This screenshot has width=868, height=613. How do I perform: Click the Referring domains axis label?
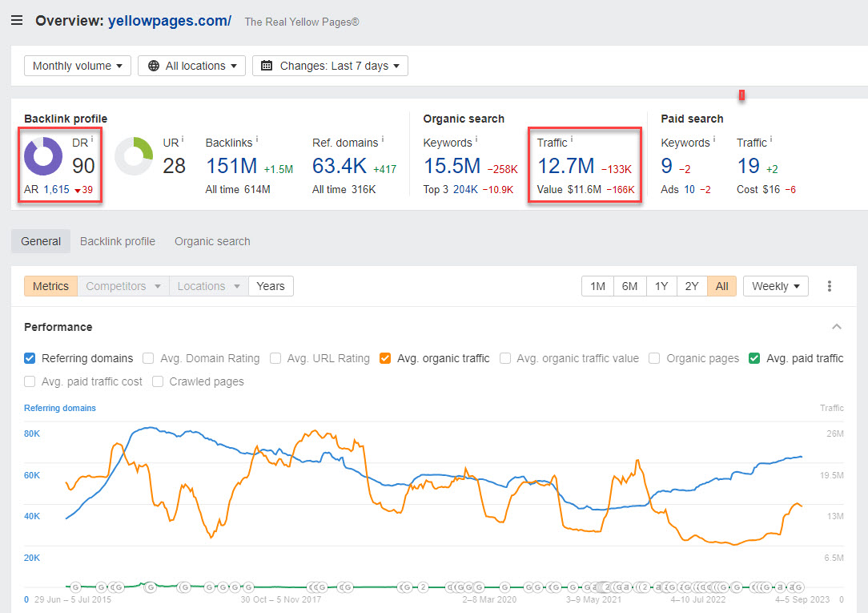(60, 408)
